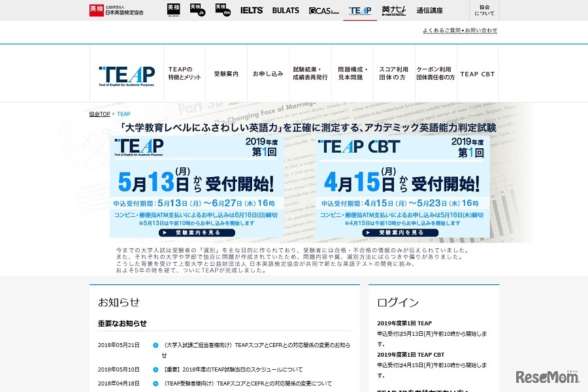Open the GCAS logo link
Image resolution: width=588 pixels, height=392 pixels.
click(323, 11)
